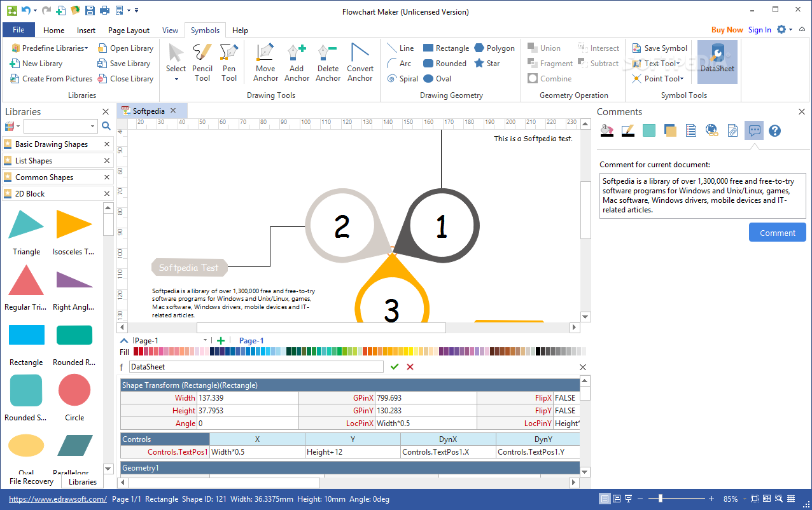The image size is (812, 510).
Task: Open the Shadow panel icon
Action: (670, 131)
